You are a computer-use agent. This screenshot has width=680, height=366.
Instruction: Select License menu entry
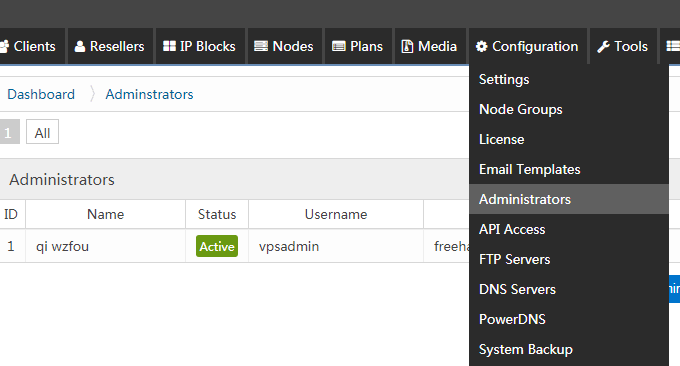(x=569, y=139)
